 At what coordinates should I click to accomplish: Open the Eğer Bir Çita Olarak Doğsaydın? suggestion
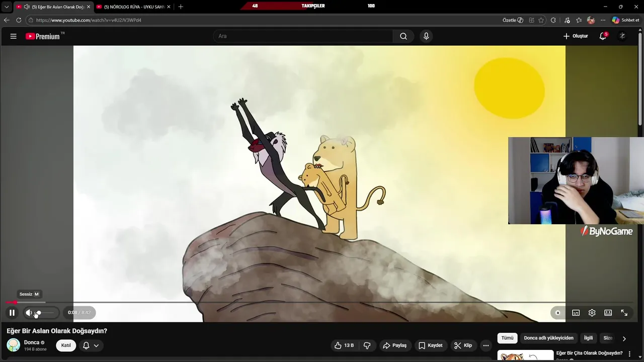pos(589,353)
